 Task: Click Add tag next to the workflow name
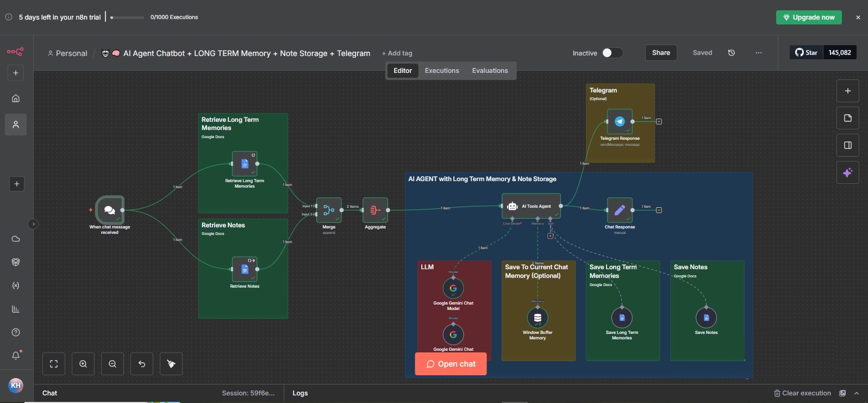pyautogui.click(x=397, y=53)
